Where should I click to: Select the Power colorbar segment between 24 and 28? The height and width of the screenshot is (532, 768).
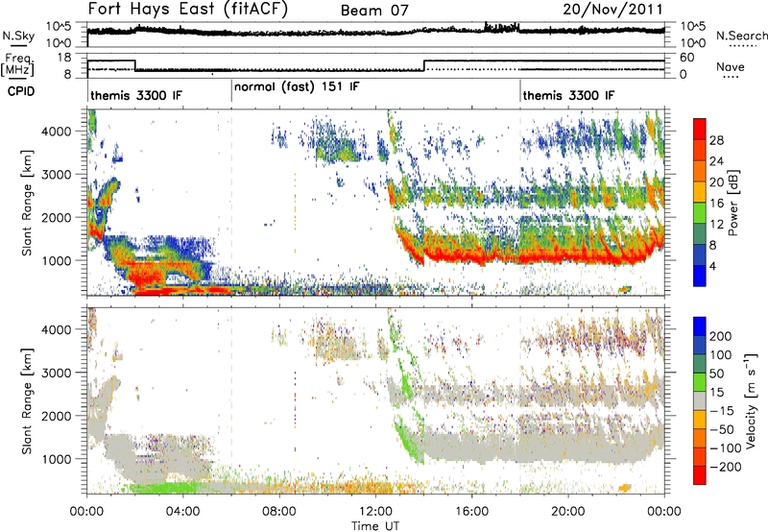[700, 150]
